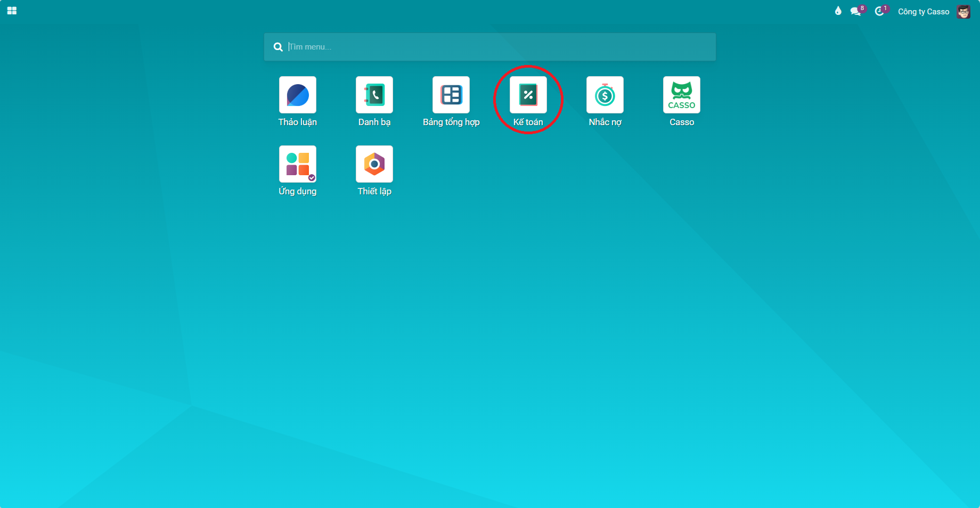Open the user avatar menu
The height and width of the screenshot is (508, 980).
963,12
